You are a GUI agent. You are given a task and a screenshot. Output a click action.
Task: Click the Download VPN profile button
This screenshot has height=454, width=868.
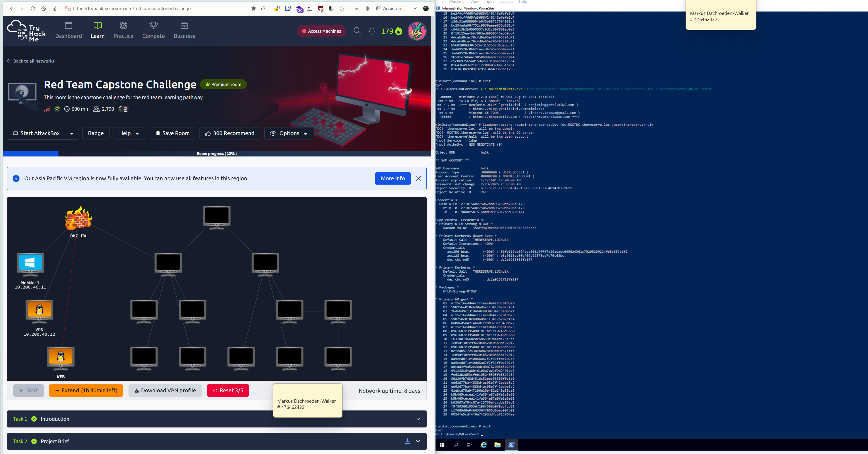pos(165,390)
